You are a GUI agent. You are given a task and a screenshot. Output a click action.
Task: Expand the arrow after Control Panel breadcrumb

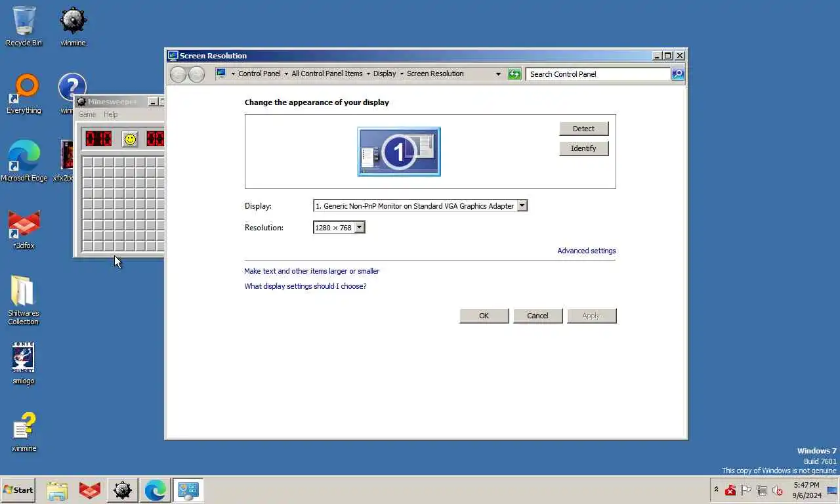pos(286,74)
